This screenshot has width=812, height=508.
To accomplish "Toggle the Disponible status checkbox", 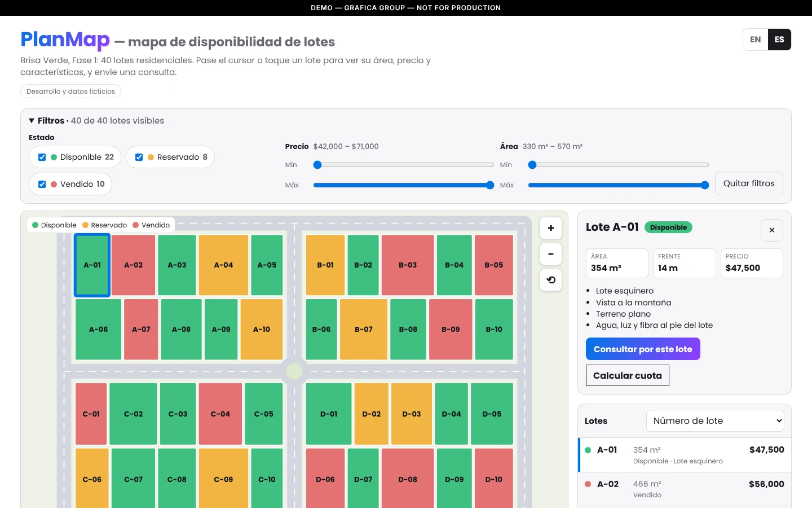I will click(x=42, y=157).
